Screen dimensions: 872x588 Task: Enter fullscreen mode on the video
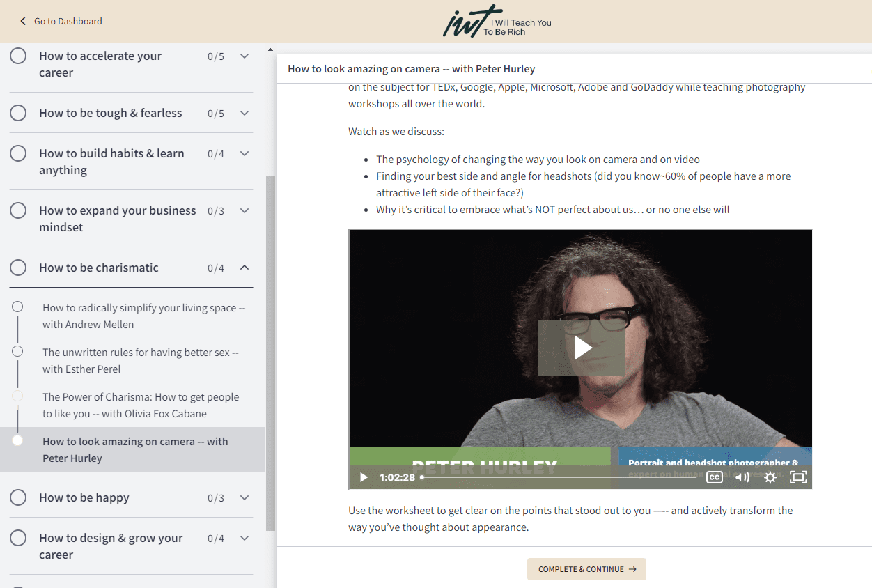coord(798,477)
